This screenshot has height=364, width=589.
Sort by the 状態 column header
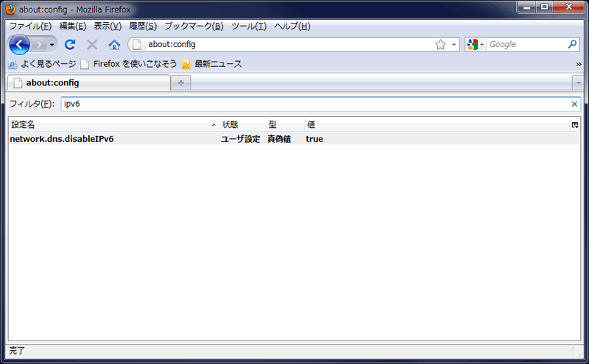click(242, 124)
